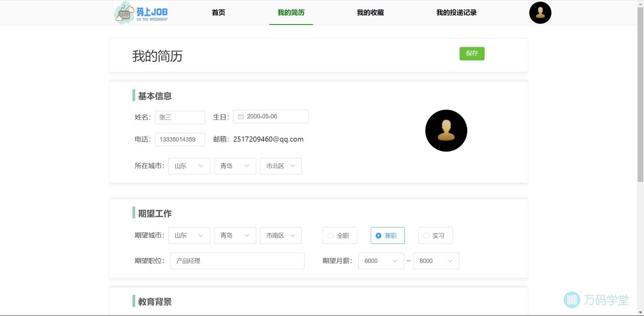Open the minimum salary dropdown 6000

tap(381, 261)
